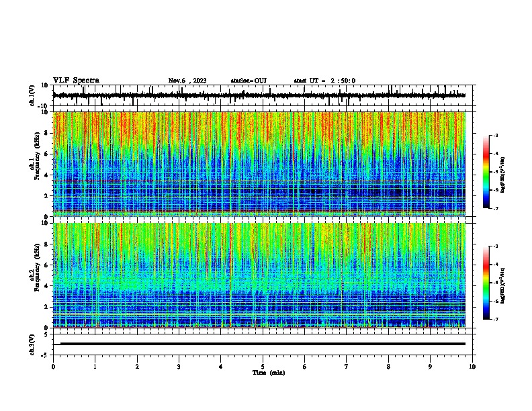Viewport: 532px width, 411px height.
Task: Click the "-3" label on ch.1 color bar
Action: (x=495, y=135)
